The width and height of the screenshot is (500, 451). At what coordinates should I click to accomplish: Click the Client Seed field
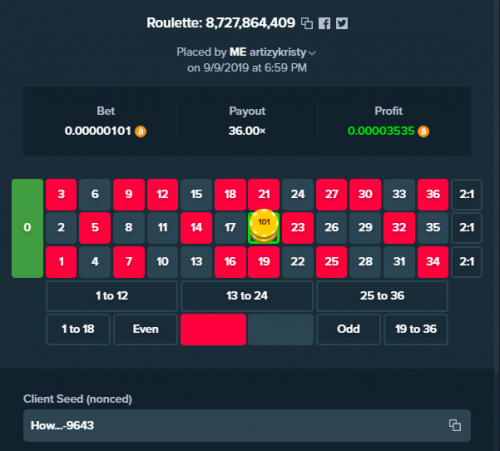click(247, 426)
